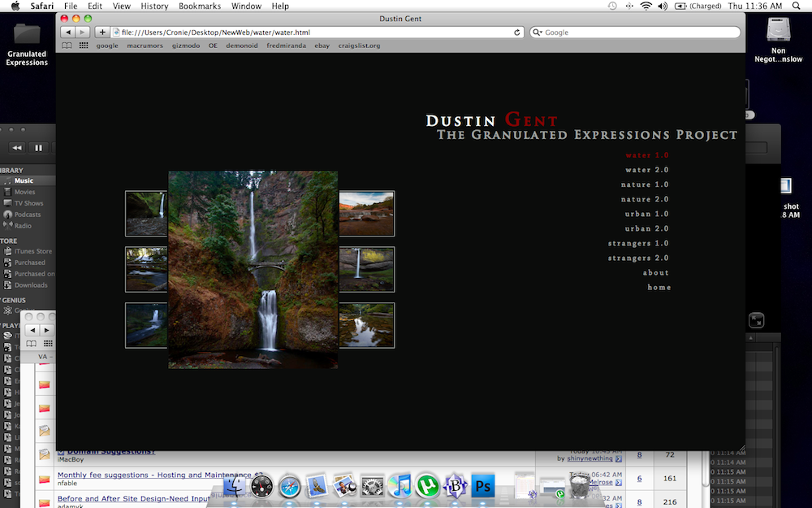The width and height of the screenshot is (812, 508).
Task: Open the fredmiranda bookmark
Action: (287, 46)
